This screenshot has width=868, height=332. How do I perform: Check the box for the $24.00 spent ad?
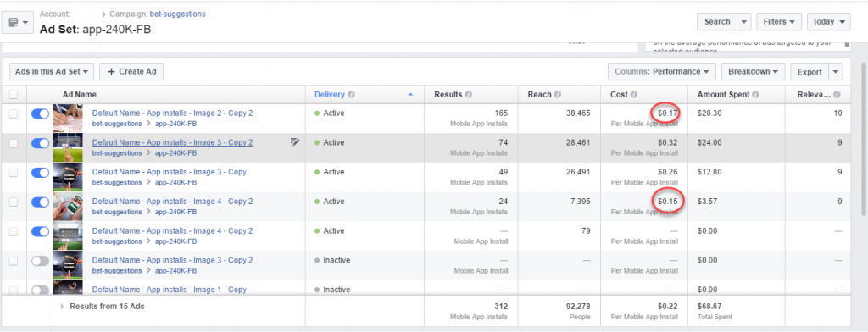click(x=14, y=143)
